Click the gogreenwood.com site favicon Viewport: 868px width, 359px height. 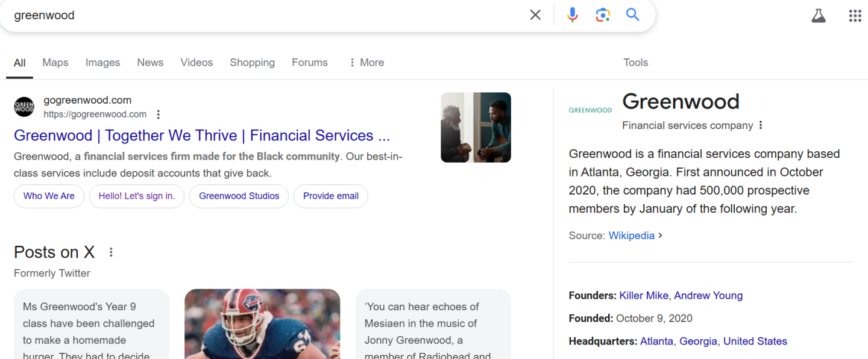(24, 107)
